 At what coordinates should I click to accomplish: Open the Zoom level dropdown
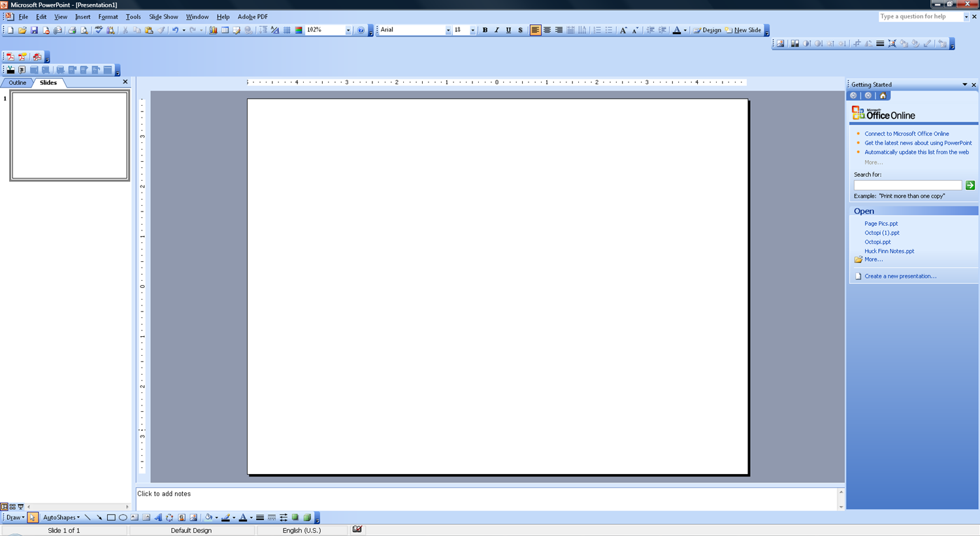click(348, 30)
